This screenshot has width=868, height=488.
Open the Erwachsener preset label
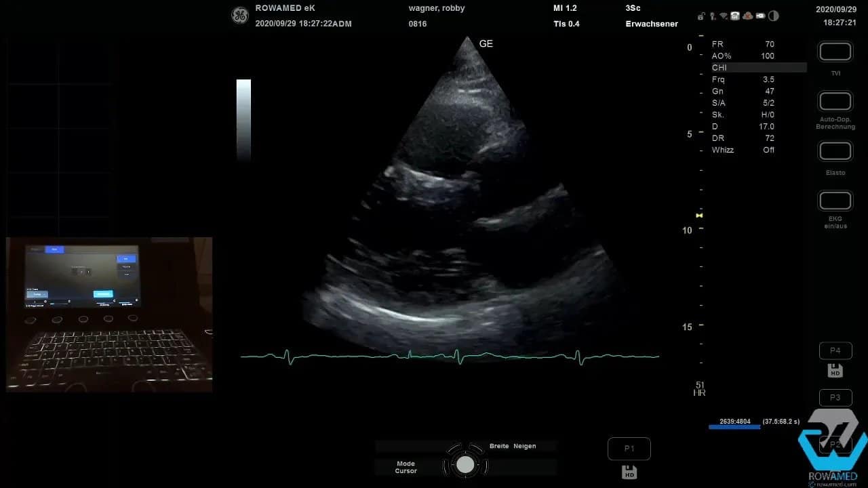pyautogui.click(x=652, y=24)
